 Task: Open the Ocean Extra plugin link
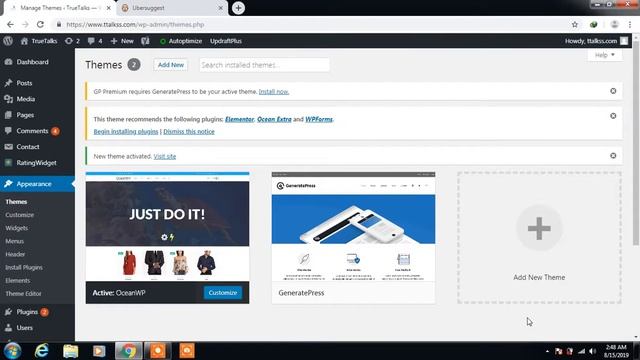pos(274,119)
